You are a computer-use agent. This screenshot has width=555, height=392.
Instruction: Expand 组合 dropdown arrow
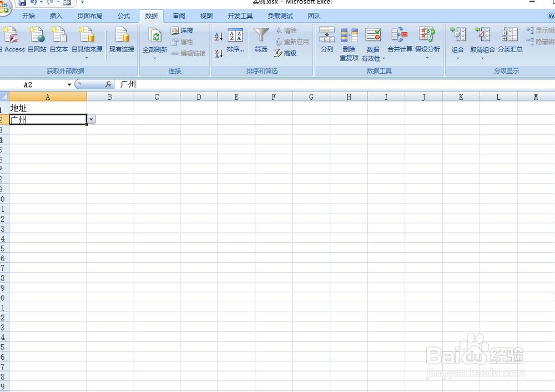(458, 58)
